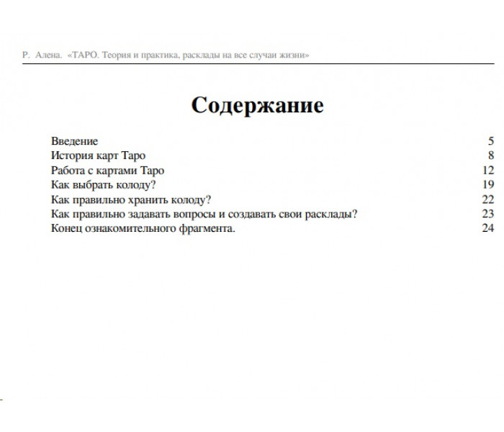Select Как выбрать колоду? entry
The width and height of the screenshot is (504, 432).
(x=103, y=185)
